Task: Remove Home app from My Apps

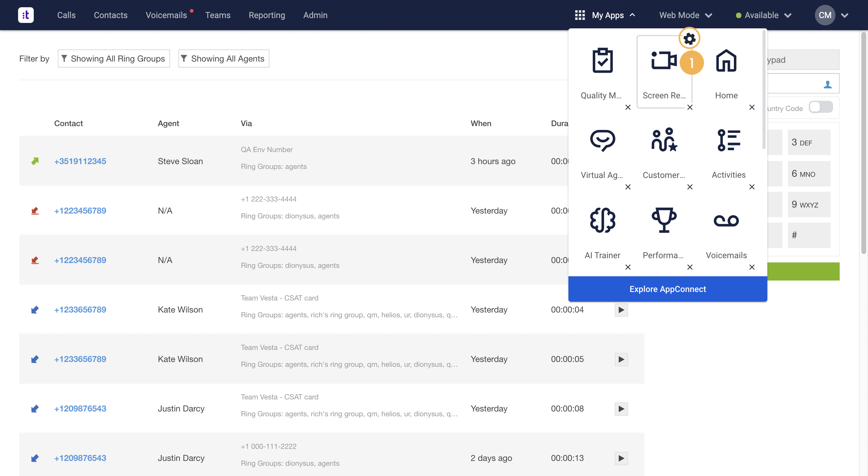Action: click(x=752, y=107)
